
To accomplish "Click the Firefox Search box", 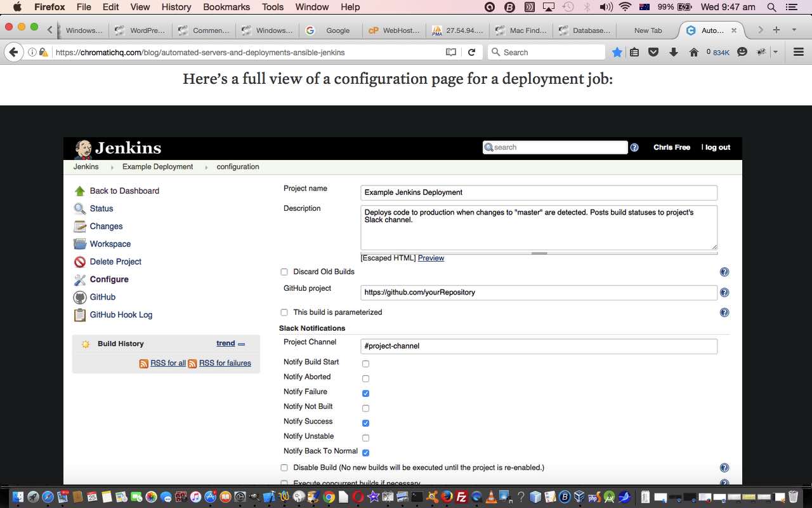I will click(547, 52).
